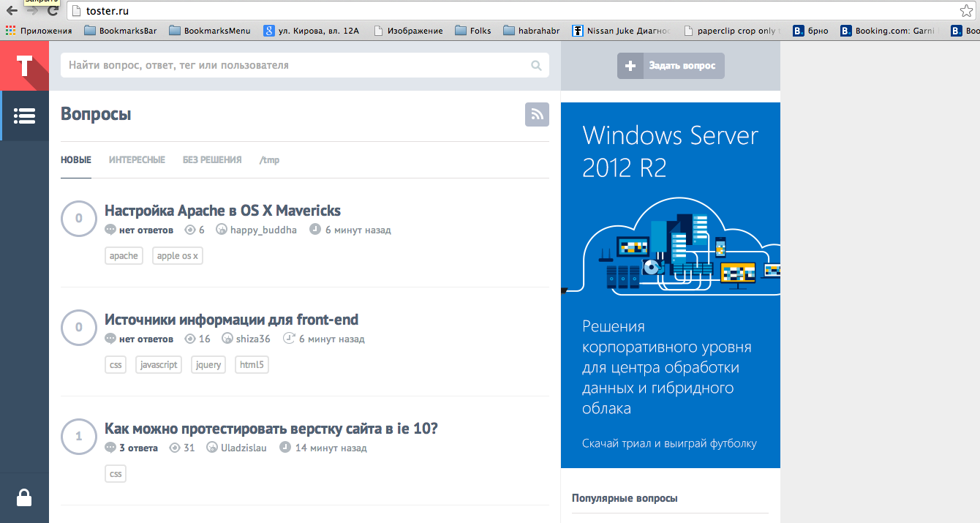The width and height of the screenshot is (980, 523).
Task: Select the apache tag
Action: 124,256
